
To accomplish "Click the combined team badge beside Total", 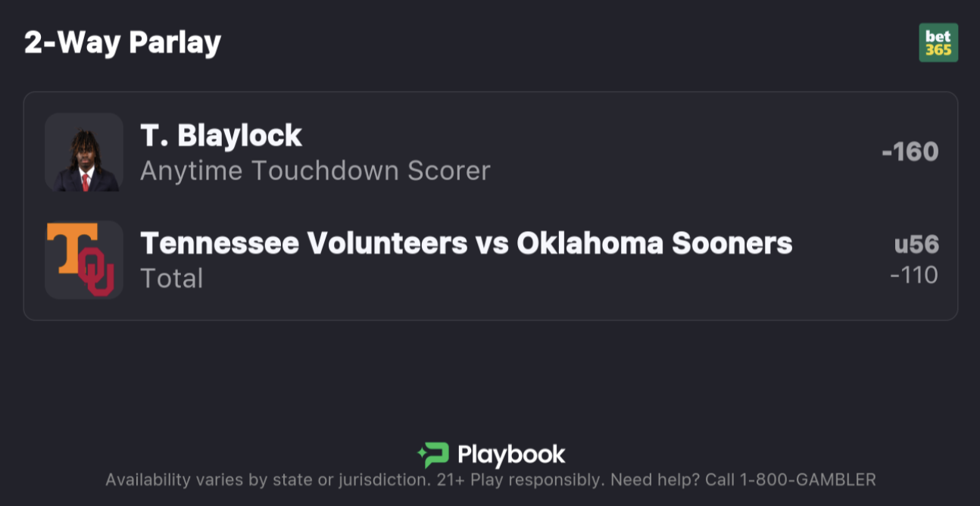I will click(x=83, y=260).
